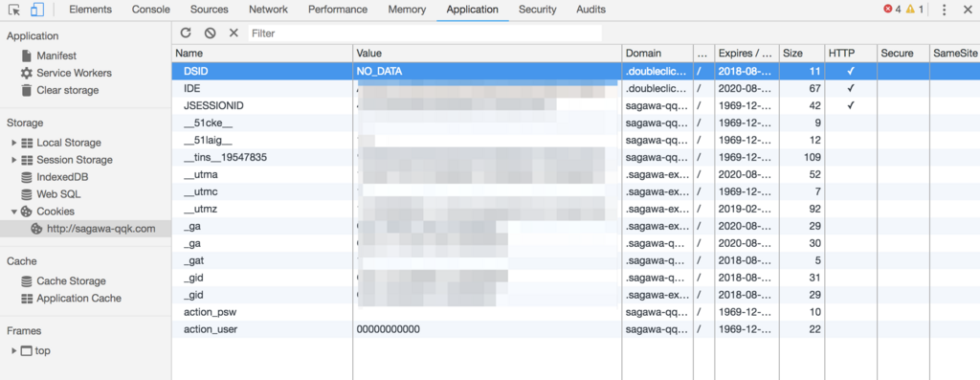Screen dimensions: 980x380
Task: Open the DevTools three-dot menu
Action: pyautogui.click(x=945, y=10)
